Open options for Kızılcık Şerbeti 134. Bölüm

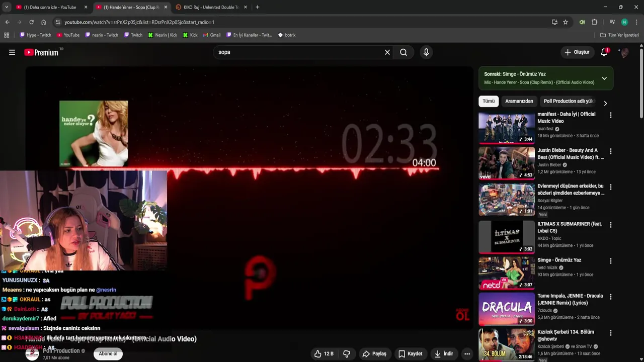(611, 333)
